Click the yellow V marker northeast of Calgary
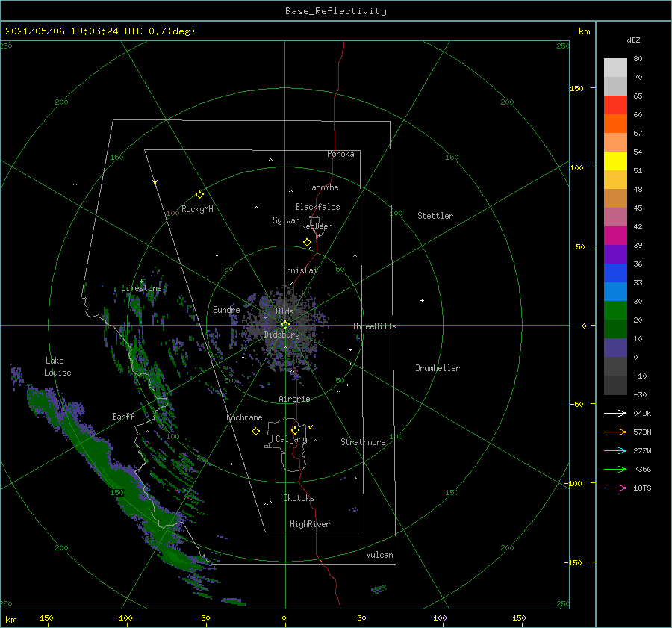The height and width of the screenshot is (628, 672). 311,427
